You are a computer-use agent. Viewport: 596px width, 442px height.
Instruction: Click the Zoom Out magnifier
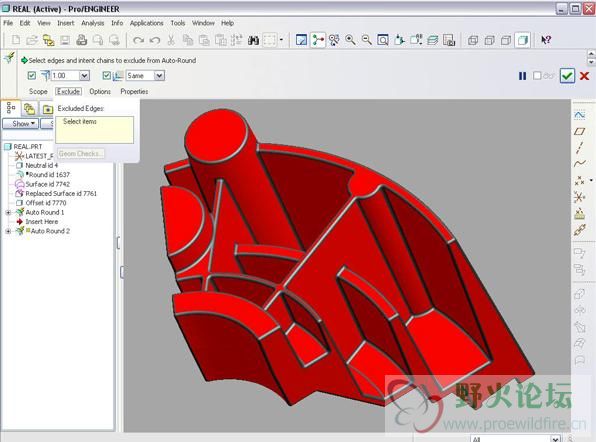pyautogui.click(x=367, y=40)
